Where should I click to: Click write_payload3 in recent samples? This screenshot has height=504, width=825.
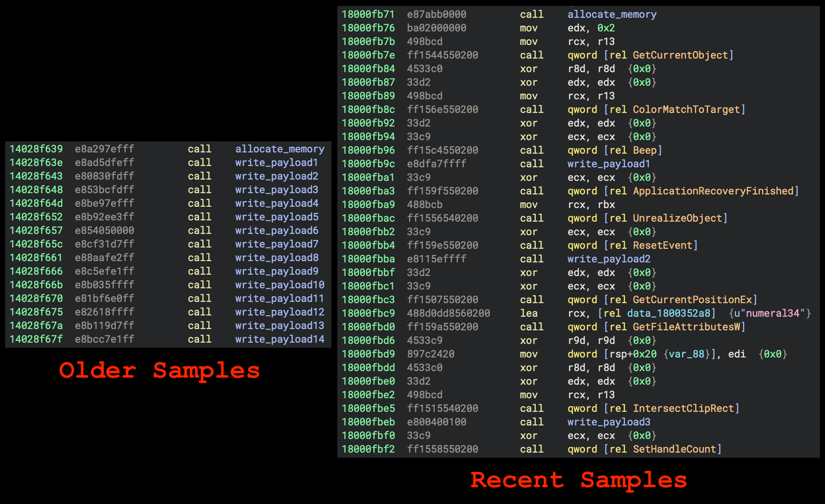tap(609, 422)
